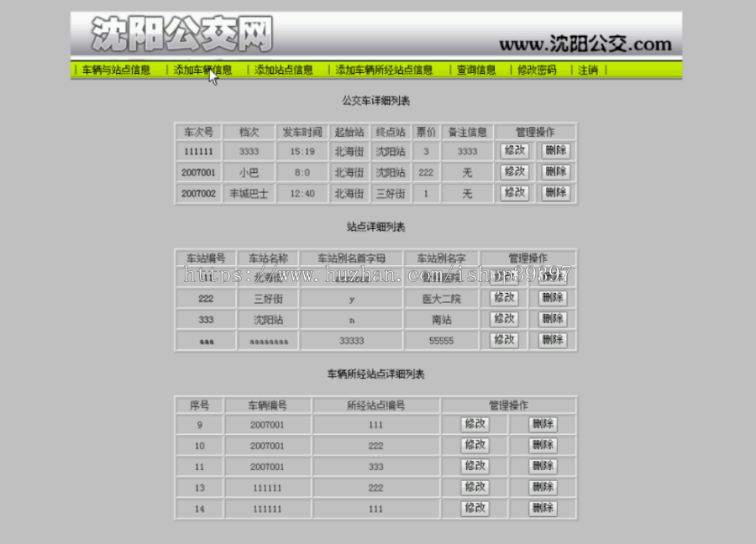This screenshot has width=756, height=544.
Task: Go to 添加站点信息 in the navigation bar
Action: tap(284, 70)
